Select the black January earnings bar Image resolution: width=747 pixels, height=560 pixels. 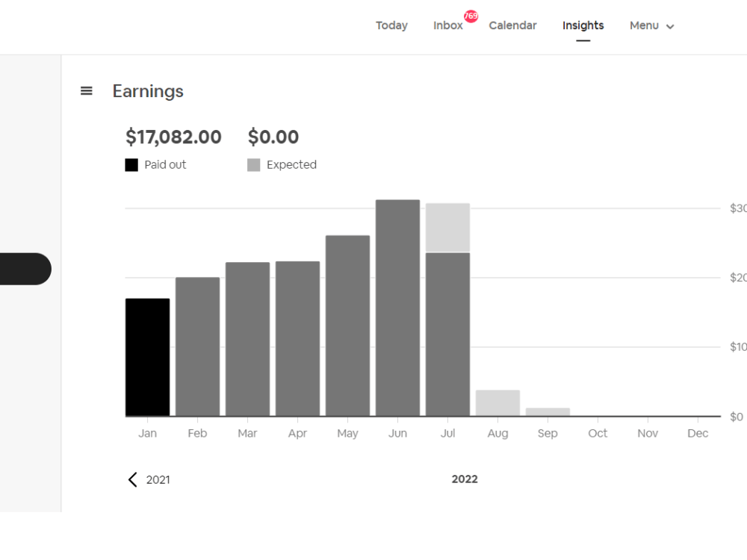pyautogui.click(x=148, y=357)
